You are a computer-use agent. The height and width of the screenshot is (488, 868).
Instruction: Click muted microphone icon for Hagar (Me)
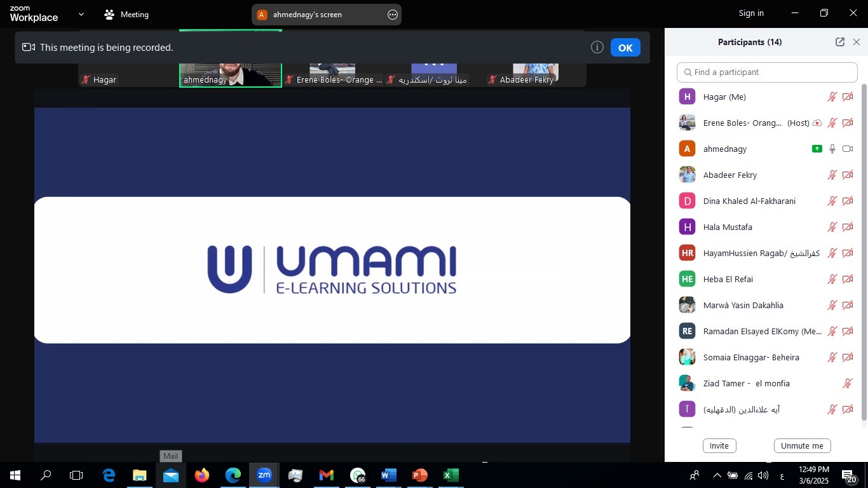832,97
